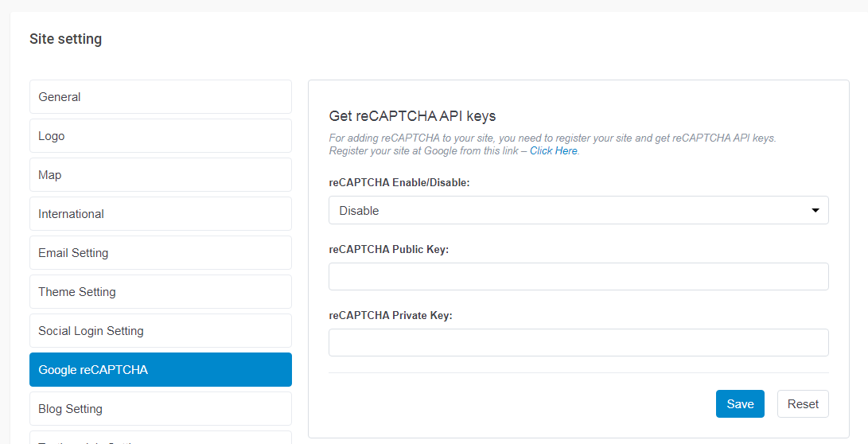Open the Blog Setting tab

click(160, 409)
